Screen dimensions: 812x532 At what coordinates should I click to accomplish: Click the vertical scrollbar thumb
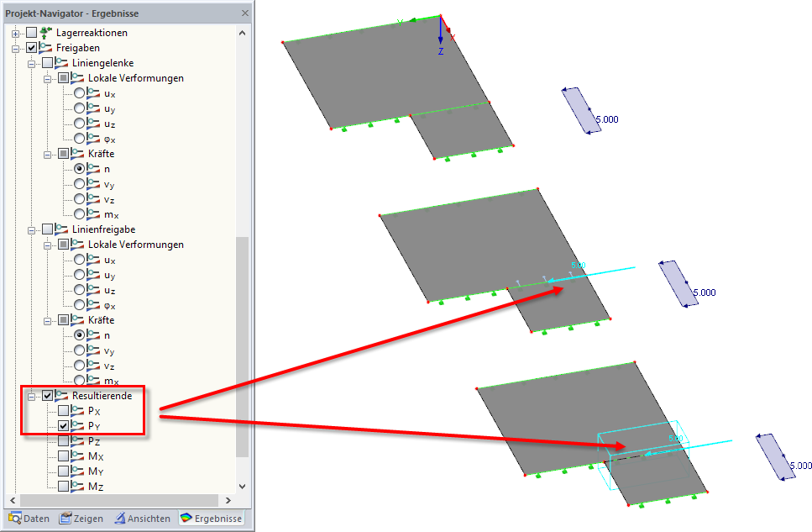pos(243,347)
